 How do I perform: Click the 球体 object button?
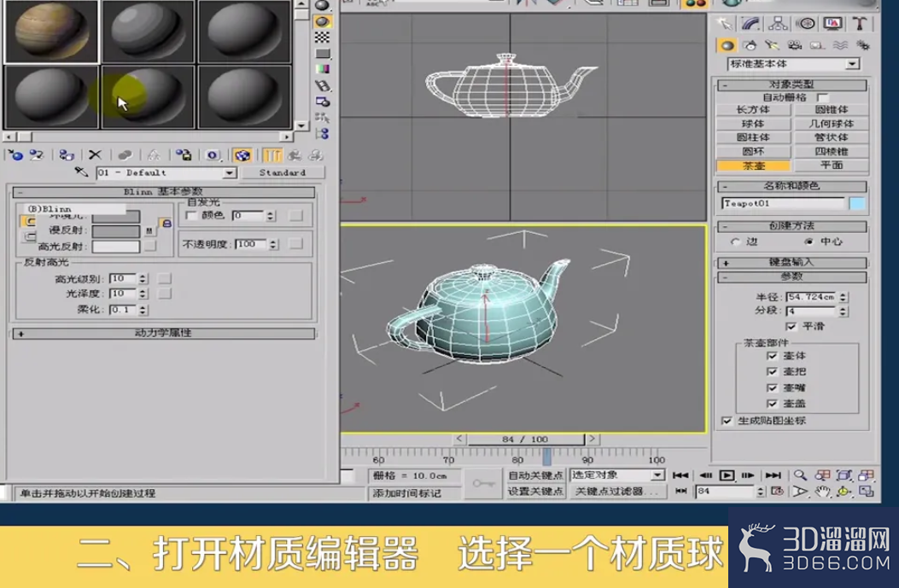[x=753, y=123]
